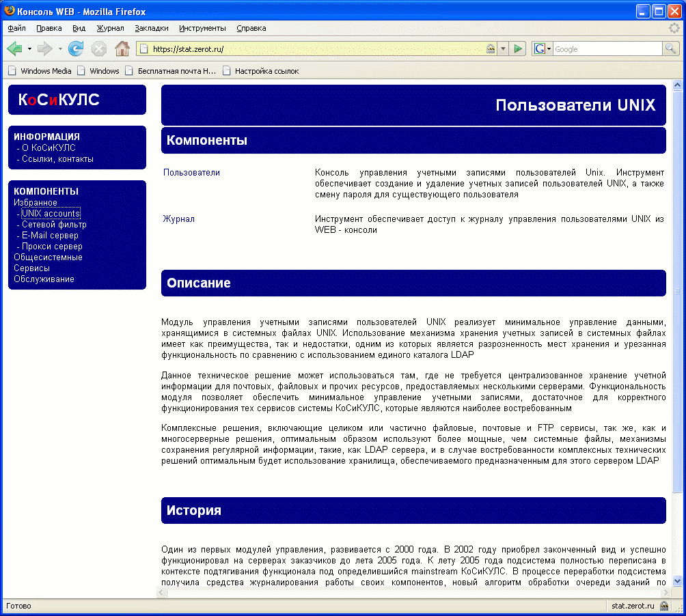Click the Firefox icon in the title bar

pyautogui.click(x=9, y=10)
